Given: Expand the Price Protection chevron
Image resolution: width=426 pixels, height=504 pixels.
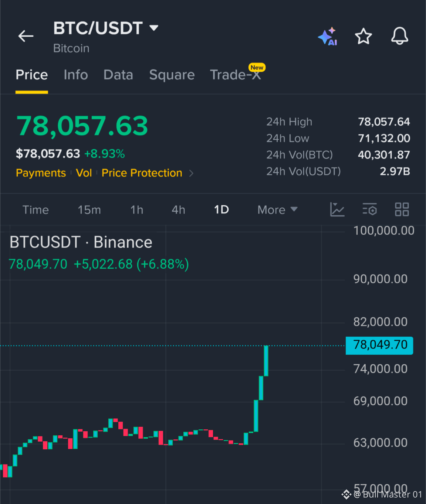Looking at the screenshot, I should tap(191, 173).
